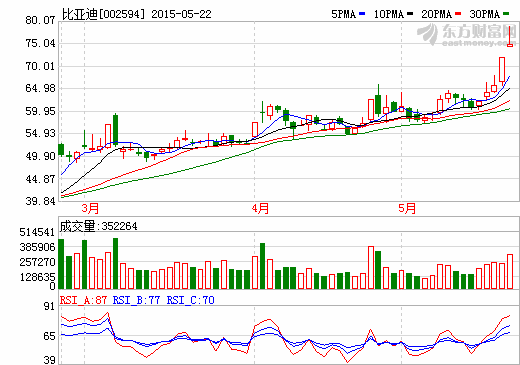Click the 80.07 price axis label
Screen dimensions: 520x365
coord(40,20)
